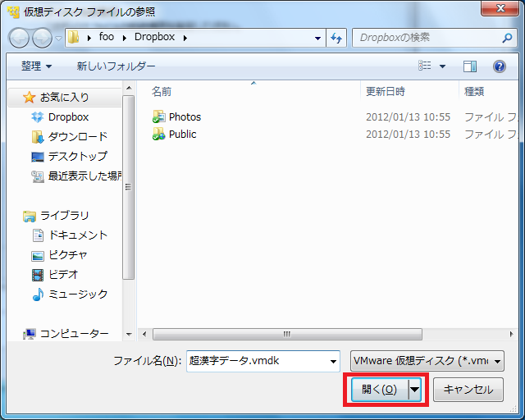Click the 開く(O) button
The height and width of the screenshot is (420, 525).
[379, 390]
